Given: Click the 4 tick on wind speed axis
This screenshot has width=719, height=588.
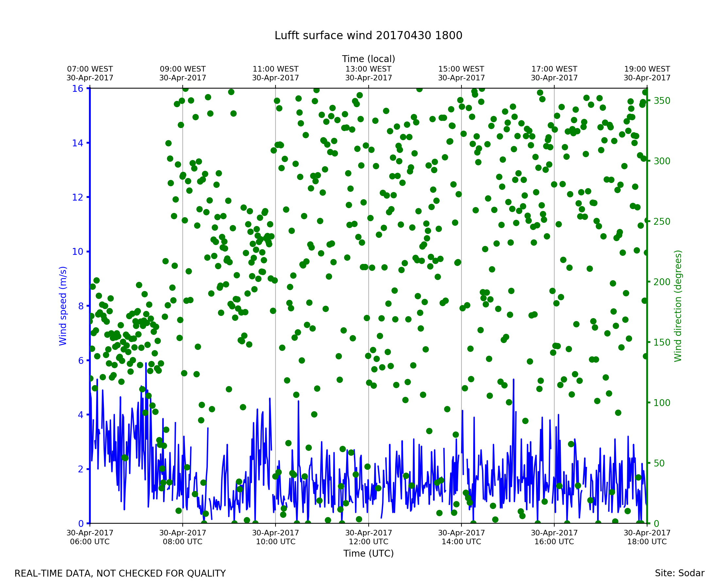Looking at the screenshot, I should [80, 415].
